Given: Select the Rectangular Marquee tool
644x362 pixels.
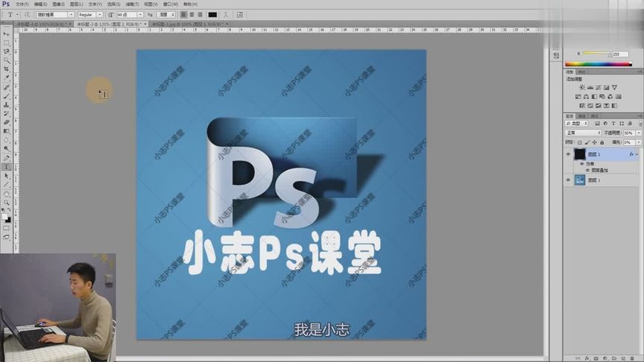Looking at the screenshot, I should click(x=6, y=42).
